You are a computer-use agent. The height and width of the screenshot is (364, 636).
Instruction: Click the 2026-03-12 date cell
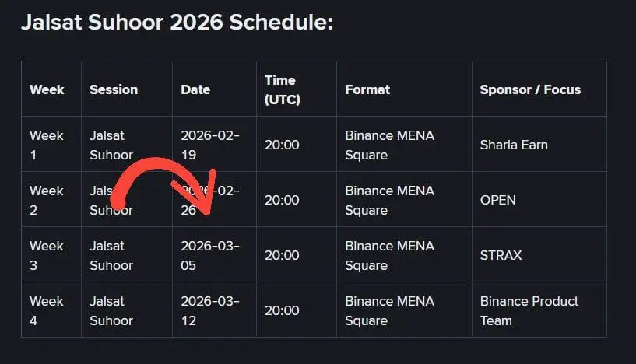click(210, 310)
